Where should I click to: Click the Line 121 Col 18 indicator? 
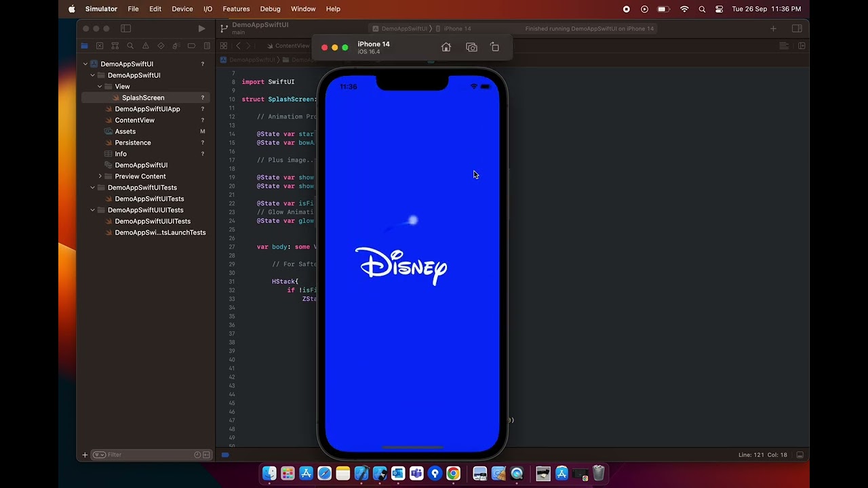(x=762, y=455)
